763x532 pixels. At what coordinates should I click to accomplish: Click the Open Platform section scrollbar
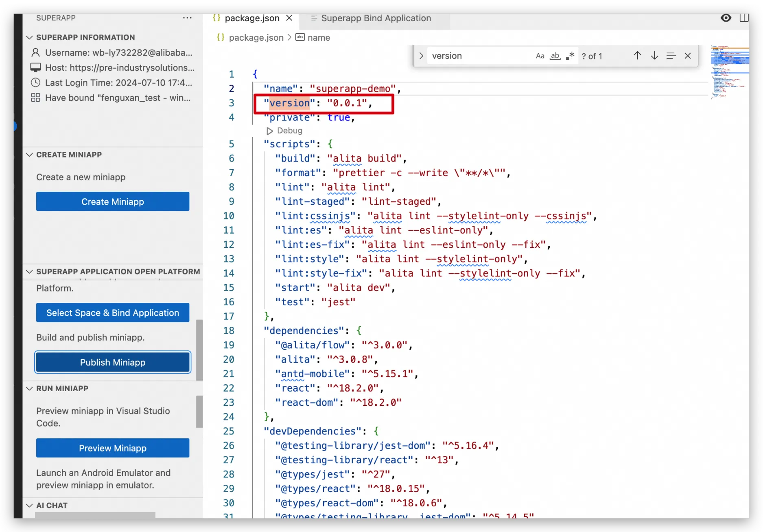tap(199, 349)
